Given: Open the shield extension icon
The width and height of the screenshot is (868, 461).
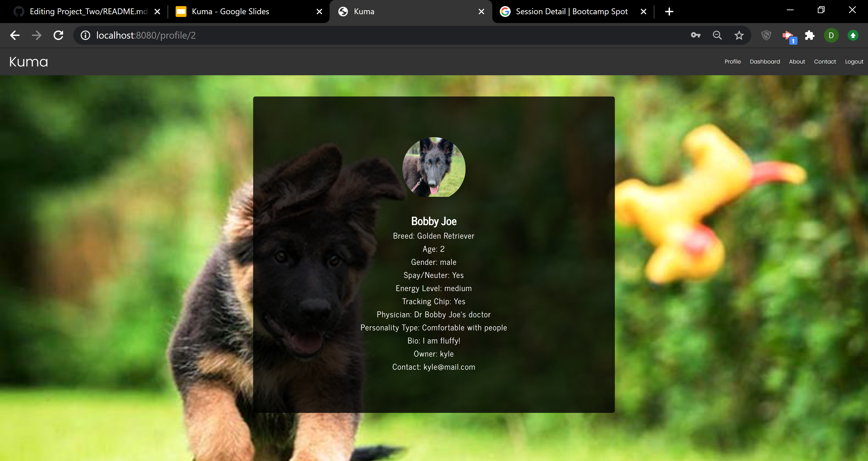Looking at the screenshot, I should 766,35.
